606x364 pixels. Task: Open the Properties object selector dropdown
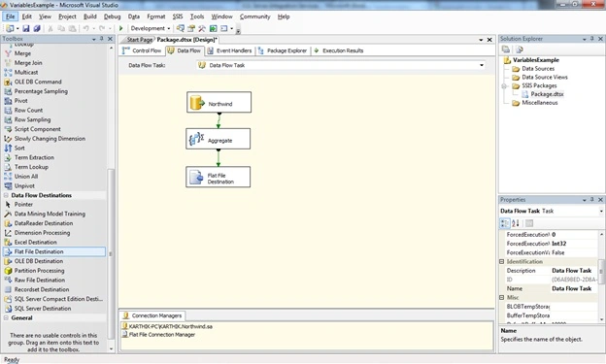[x=601, y=211]
